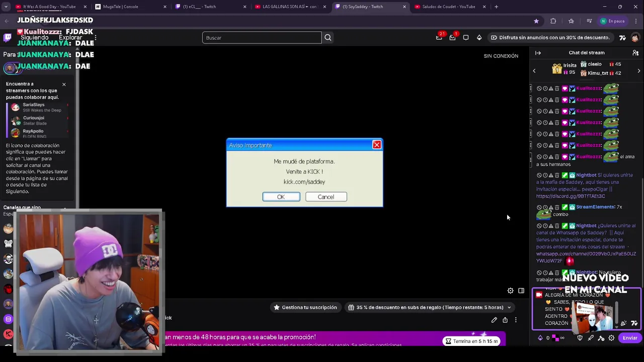Switch to Saludos de Coudet YouTube tab
Viewport: 644px width, 362px height.
tap(449, 7)
